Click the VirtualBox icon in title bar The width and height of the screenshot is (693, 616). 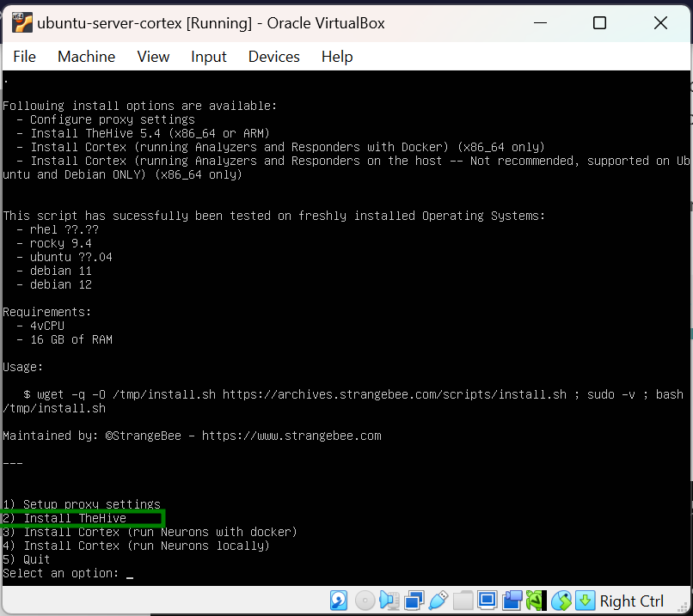point(21,23)
